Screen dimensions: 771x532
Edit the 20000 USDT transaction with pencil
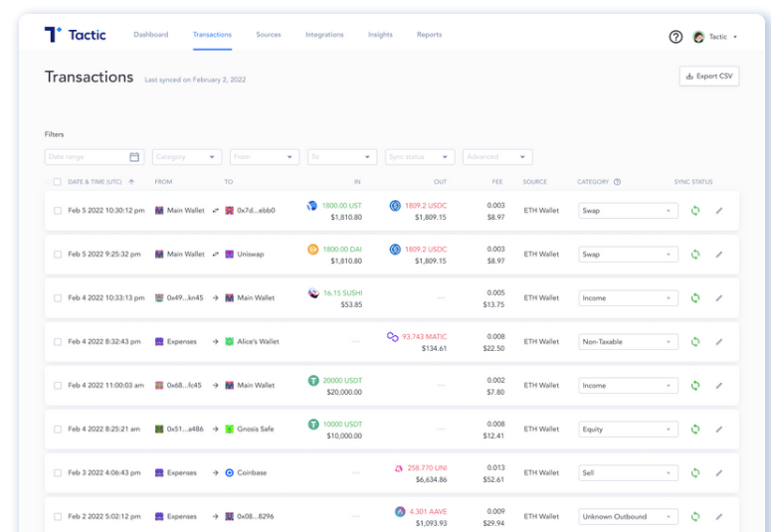click(719, 386)
